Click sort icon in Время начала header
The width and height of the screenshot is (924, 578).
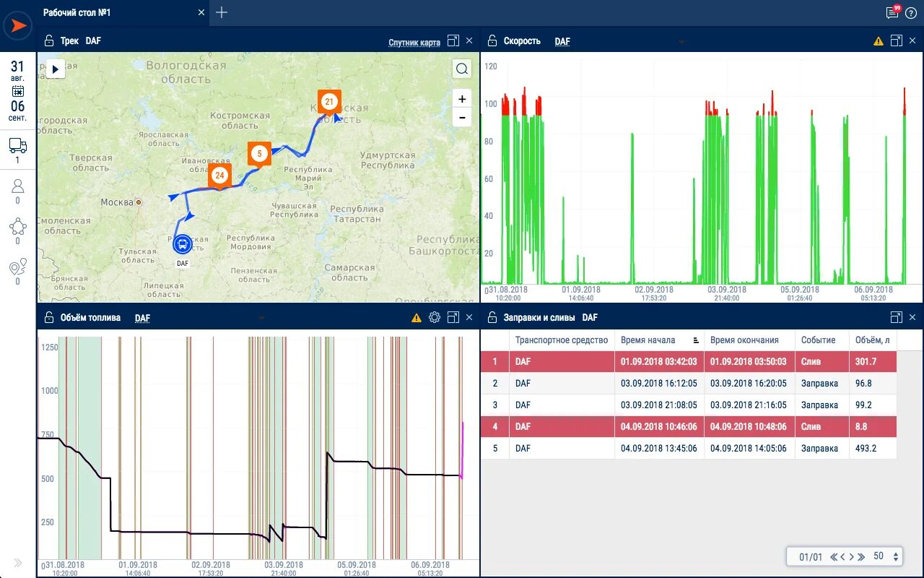696,340
